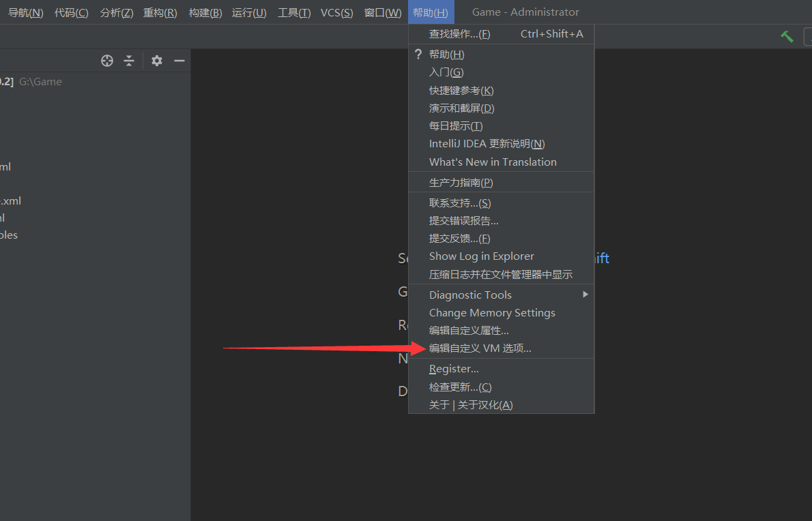This screenshot has height=521, width=812.
Task: Choose 联系支持...(S) entry
Action: tap(502, 203)
